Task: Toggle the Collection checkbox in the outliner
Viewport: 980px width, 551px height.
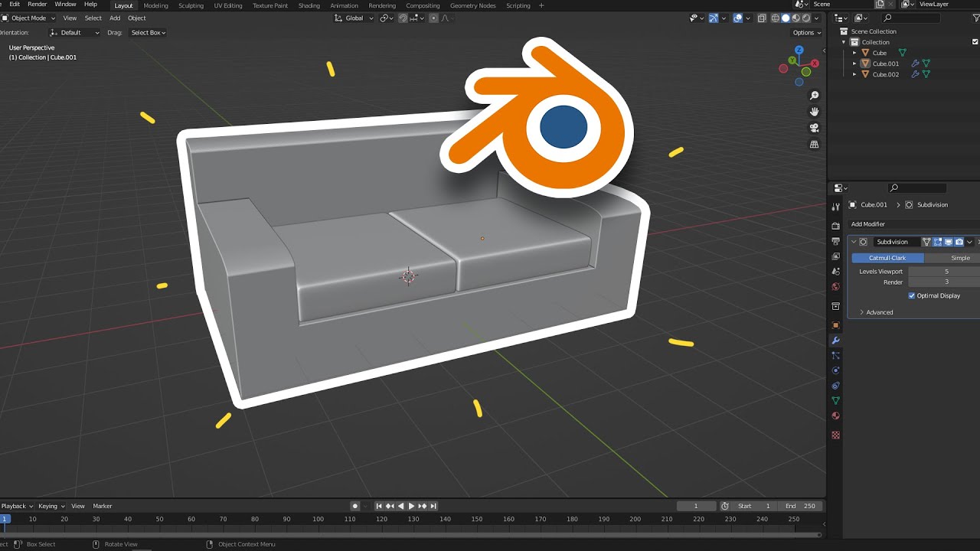Action: tap(975, 42)
